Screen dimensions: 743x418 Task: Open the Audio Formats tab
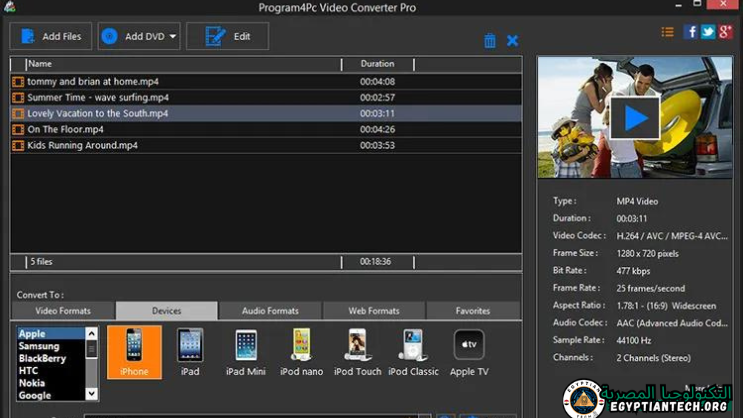pyautogui.click(x=270, y=311)
